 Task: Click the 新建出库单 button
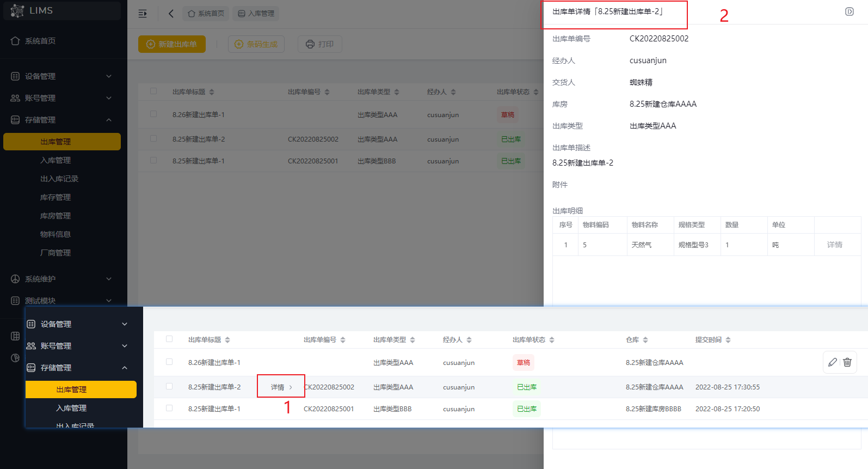coord(172,44)
